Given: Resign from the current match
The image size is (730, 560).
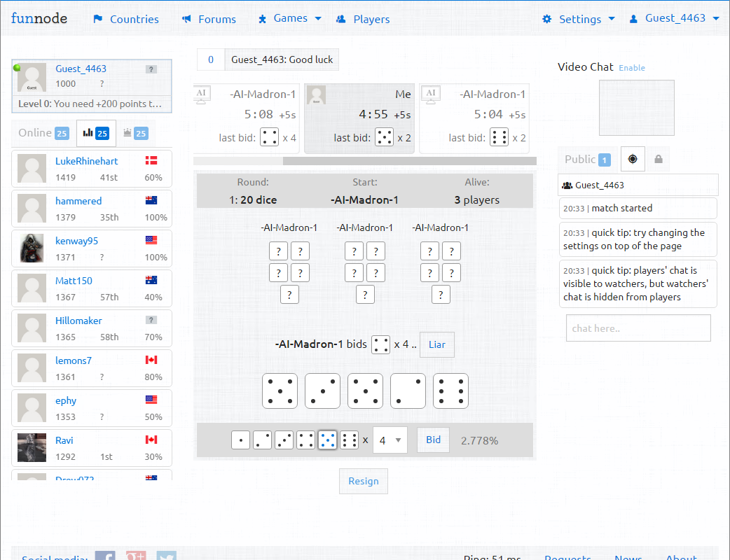Looking at the screenshot, I should click(x=364, y=482).
